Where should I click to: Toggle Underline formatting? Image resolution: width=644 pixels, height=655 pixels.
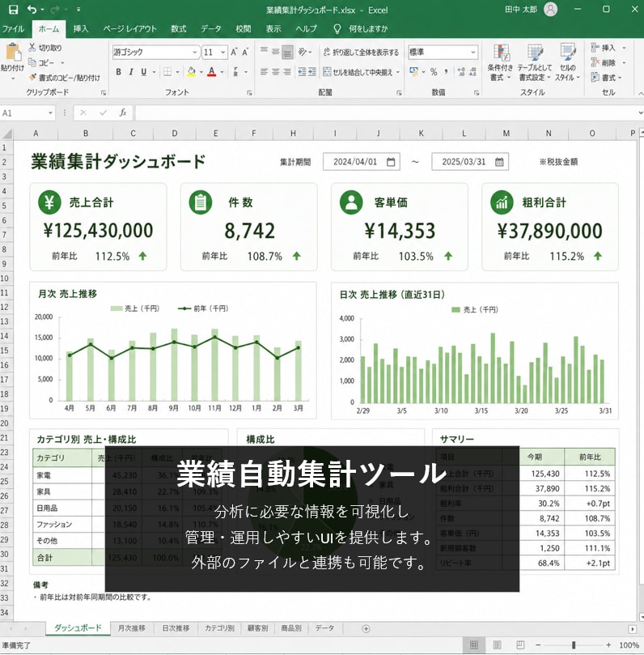[x=143, y=72]
